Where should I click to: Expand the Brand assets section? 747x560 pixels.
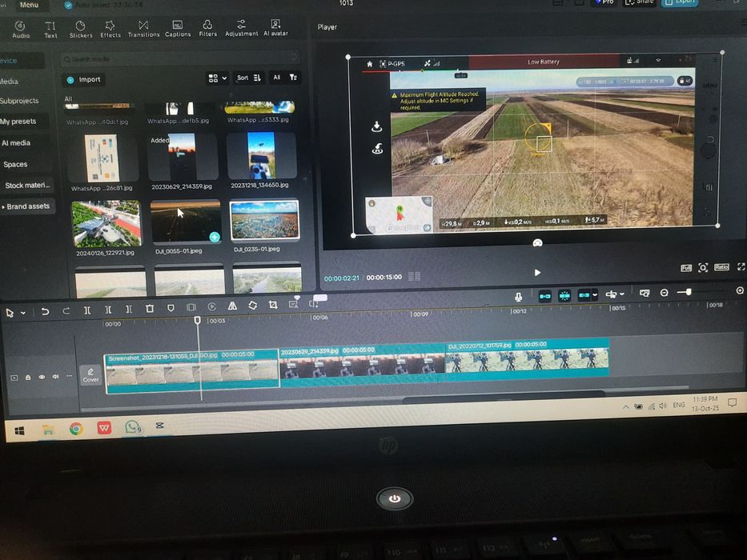[x=26, y=206]
